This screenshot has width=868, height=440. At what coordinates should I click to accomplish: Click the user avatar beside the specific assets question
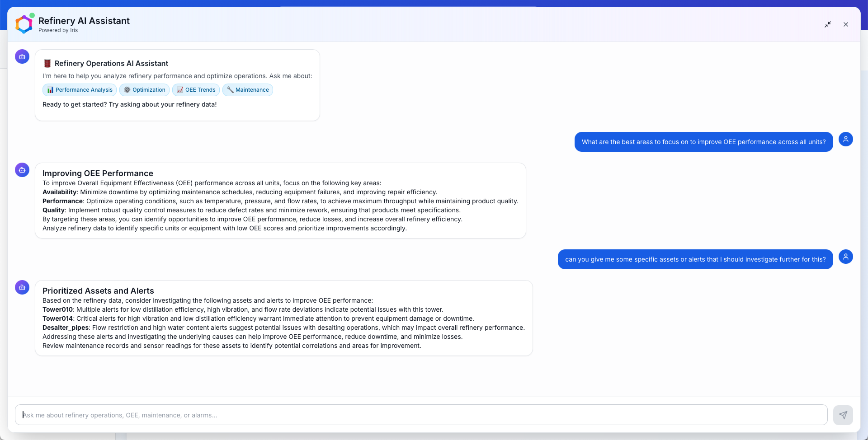tap(845, 257)
